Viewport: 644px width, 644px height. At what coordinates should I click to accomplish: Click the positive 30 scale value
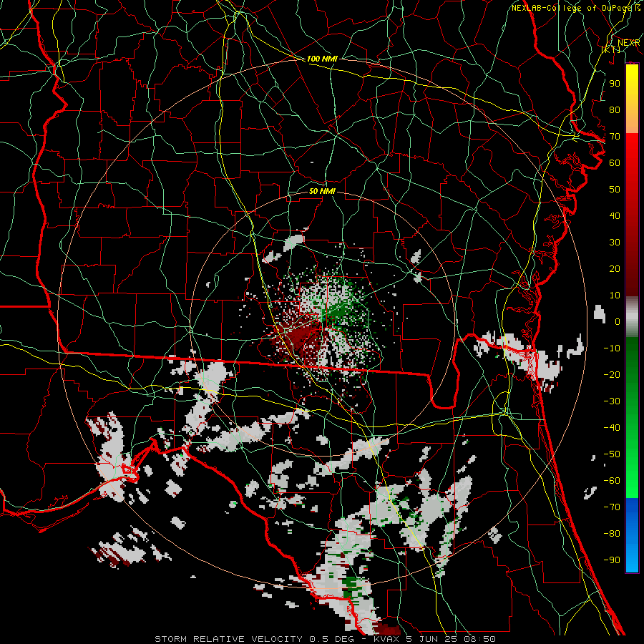tap(615, 243)
